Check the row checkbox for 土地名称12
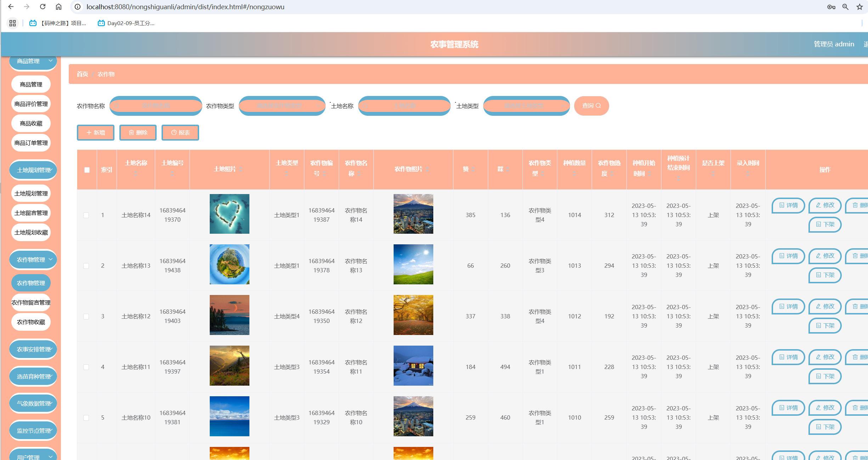The width and height of the screenshot is (868, 460). point(86,317)
